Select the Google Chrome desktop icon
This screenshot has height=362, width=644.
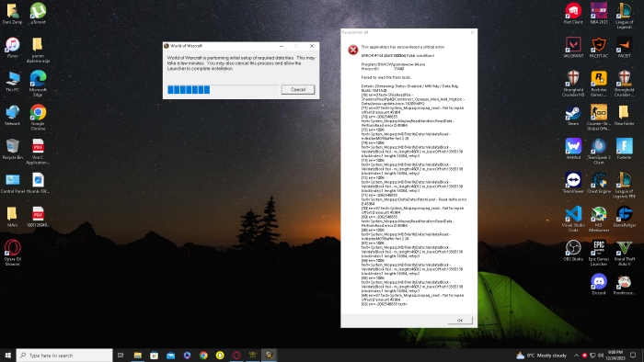[38, 118]
